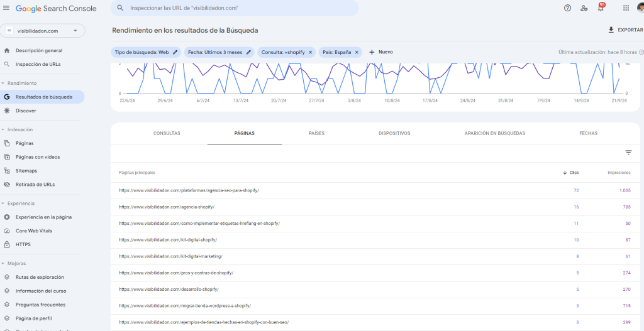Open the notifications bell
644x331 pixels.
pyautogui.click(x=600, y=8)
